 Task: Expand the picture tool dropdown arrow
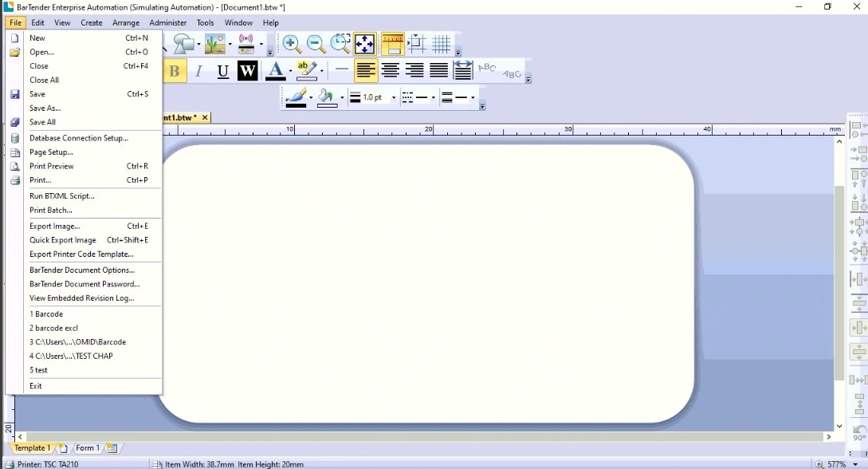point(230,44)
